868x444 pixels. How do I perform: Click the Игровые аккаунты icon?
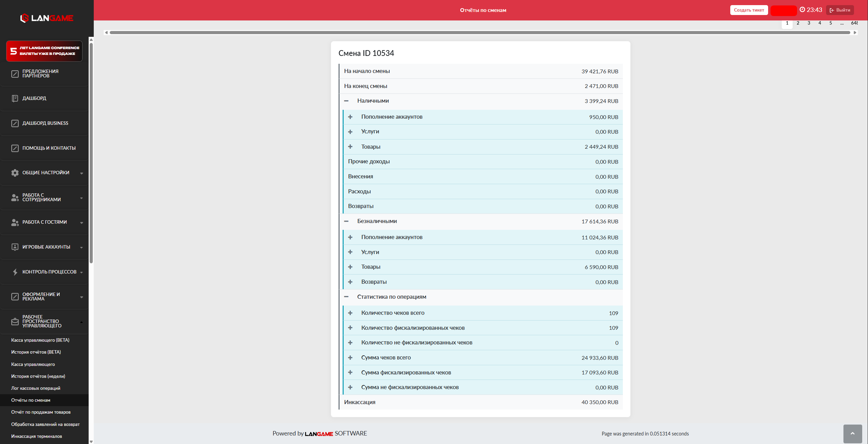coord(15,247)
